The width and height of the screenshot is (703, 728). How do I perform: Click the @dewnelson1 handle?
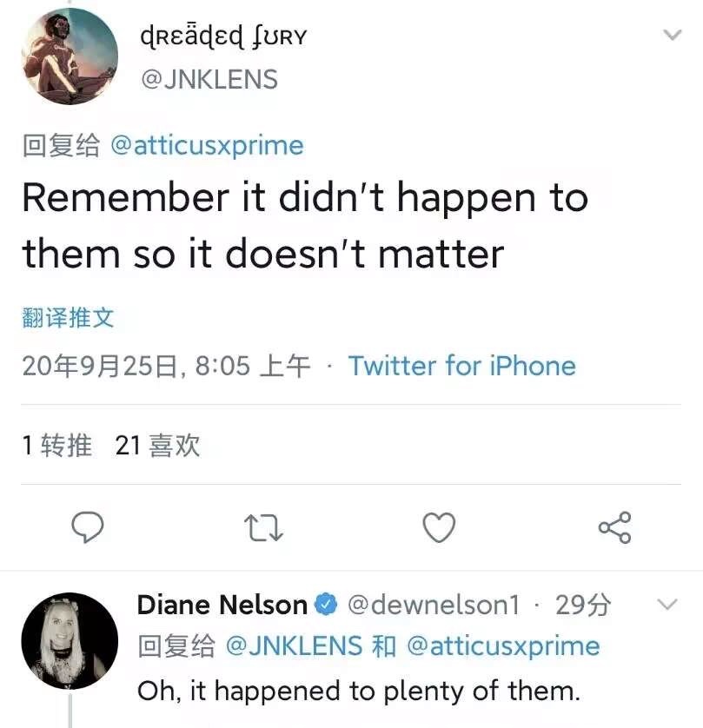[x=433, y=605]
